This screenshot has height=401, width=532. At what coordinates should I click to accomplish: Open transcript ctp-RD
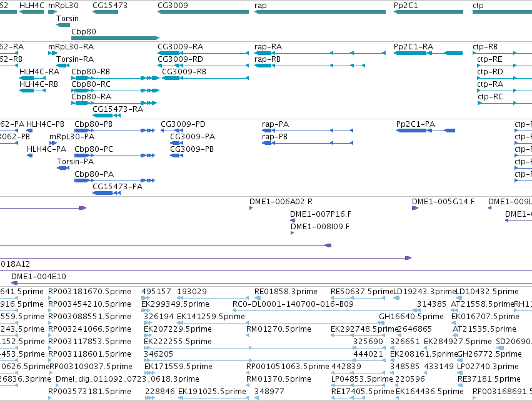pos(490,72)
